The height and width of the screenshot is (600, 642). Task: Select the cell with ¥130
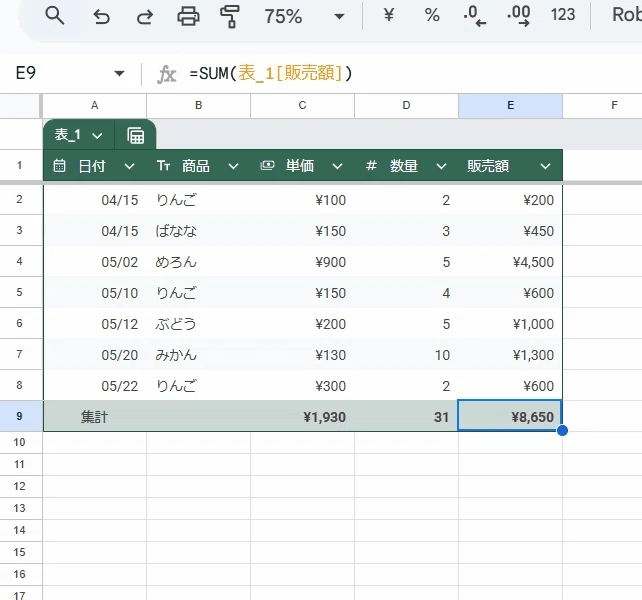coord(303,355)
